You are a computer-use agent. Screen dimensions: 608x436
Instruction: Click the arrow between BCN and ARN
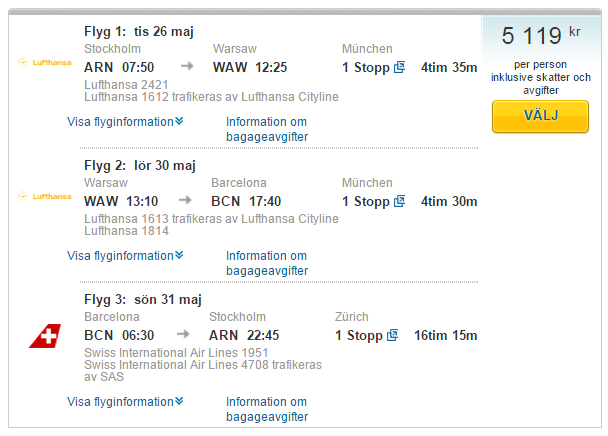click(183, 334)
